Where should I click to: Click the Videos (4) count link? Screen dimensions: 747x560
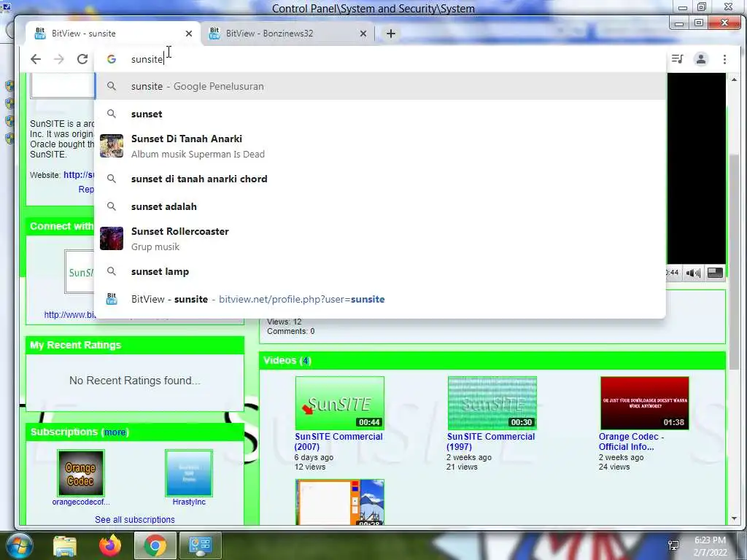[x=306, y=360]
